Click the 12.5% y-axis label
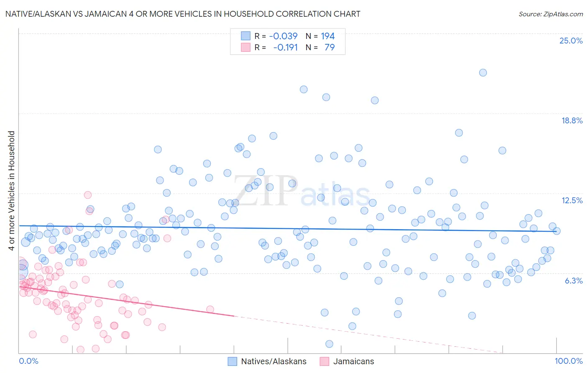This screenshot has width=588, height=373. [572, 200]
